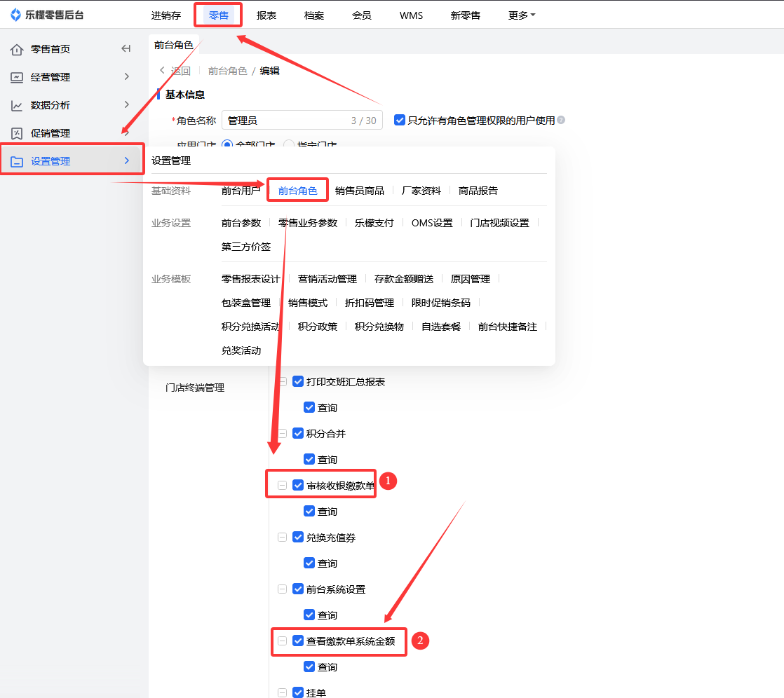Collapse the 审核收银缴款单 tree node

click(x=282, y=485)
